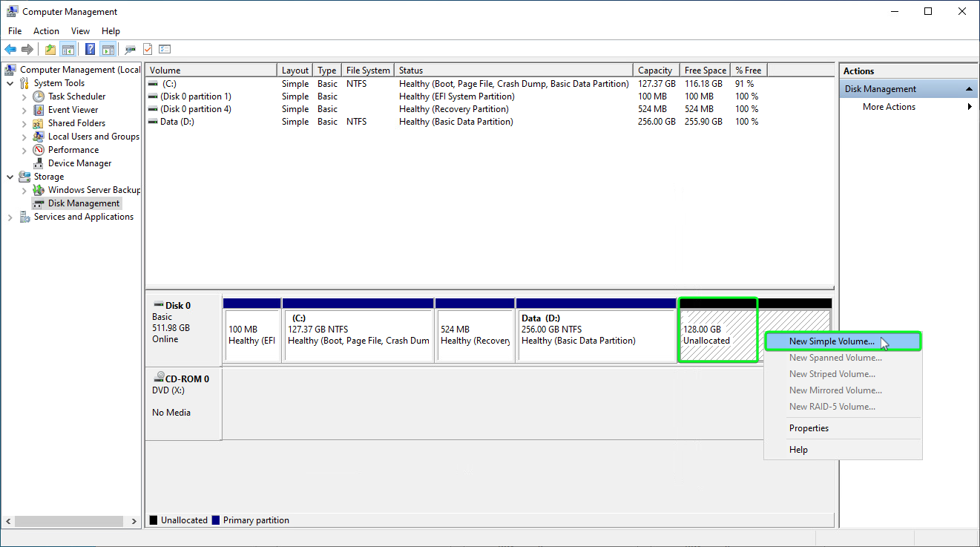The image size is (980, 547).
Task: Click the left pane horizontal scrollbar
Action: point(70,521)
